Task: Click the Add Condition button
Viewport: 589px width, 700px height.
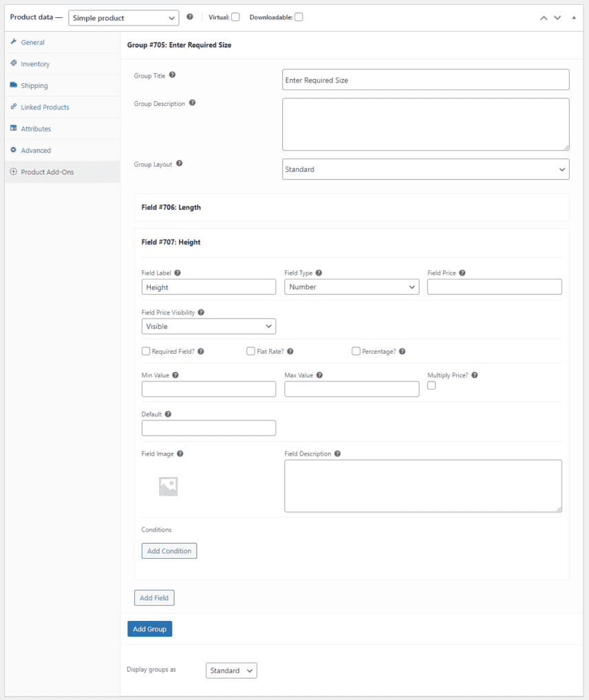Action: (169, 551)
